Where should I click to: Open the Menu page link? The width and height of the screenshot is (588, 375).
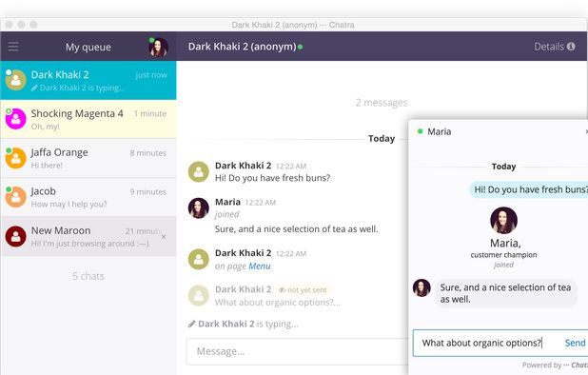259,266
